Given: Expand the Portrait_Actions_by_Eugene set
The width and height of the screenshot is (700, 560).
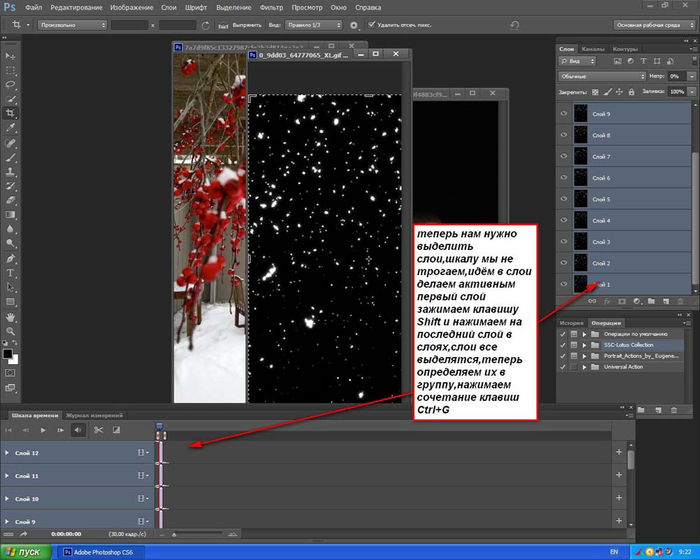Looking at the screenshot, I should [584, 356].
